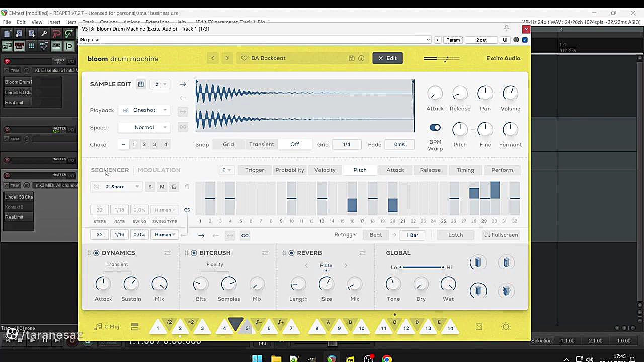
Task: Open Chrome from the Windows taskbar
Action: pos(387,359)
